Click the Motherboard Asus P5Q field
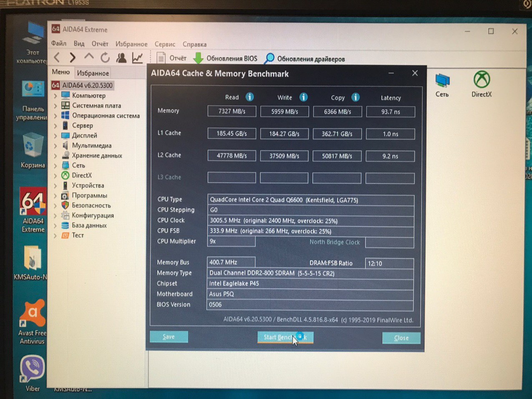532x399 pixels. point(310,294)
